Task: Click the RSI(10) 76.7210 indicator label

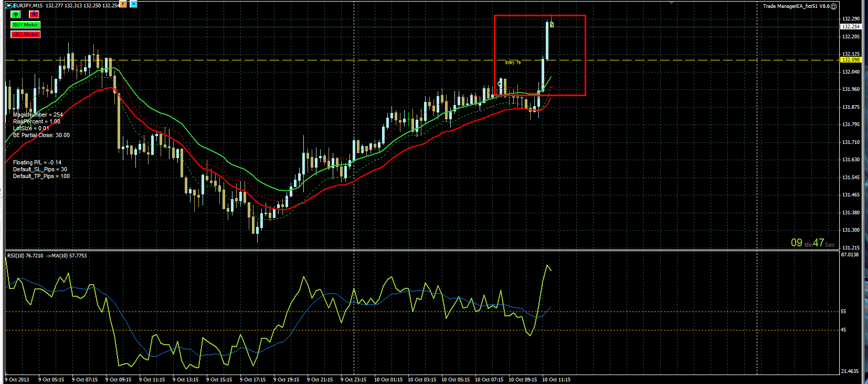Action: tap(25, 256)
